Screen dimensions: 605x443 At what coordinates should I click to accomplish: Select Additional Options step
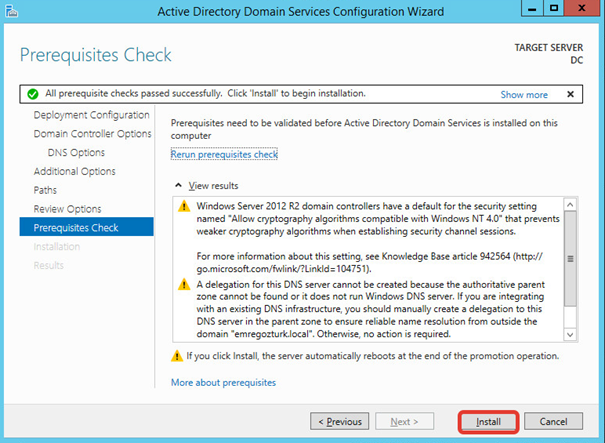(74, 171)
